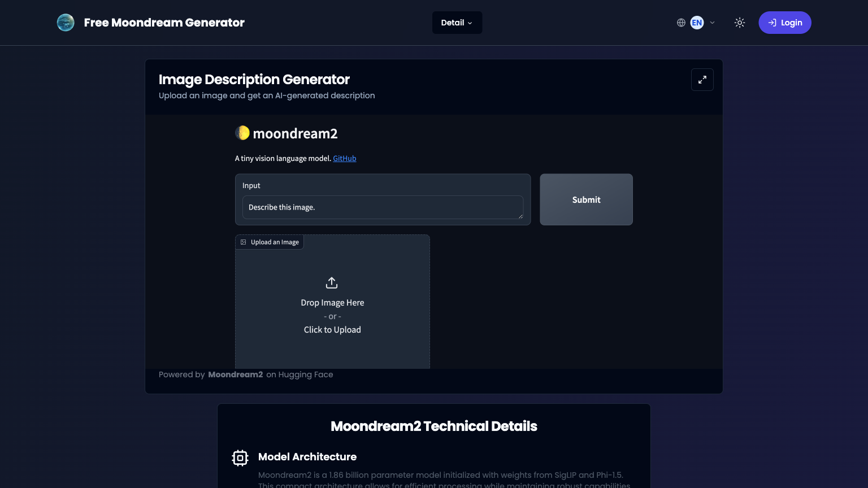
Task: Click the login arrow icon inside the Login button
Action: (772, 23)
